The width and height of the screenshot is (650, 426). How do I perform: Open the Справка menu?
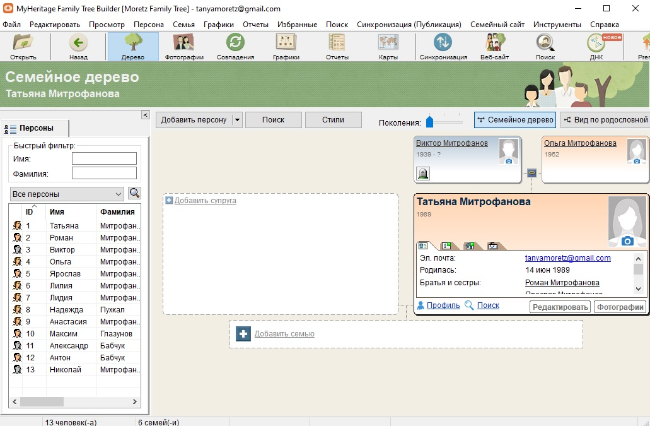tap(604, 24)
